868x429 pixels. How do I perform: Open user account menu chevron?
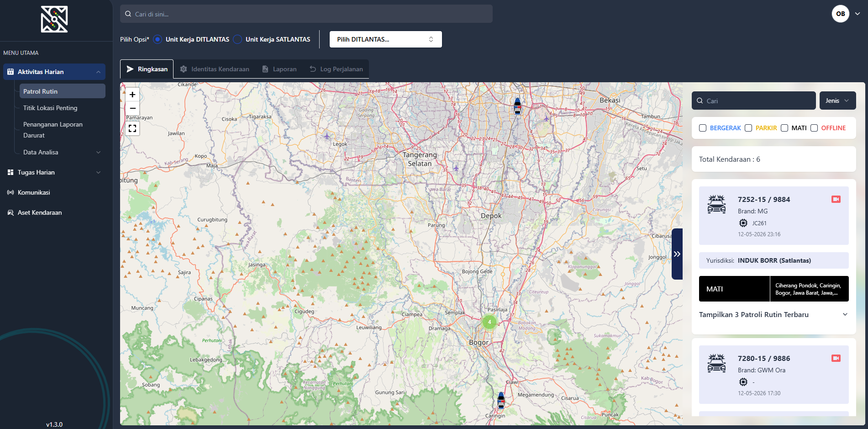(x=857, y=14)
